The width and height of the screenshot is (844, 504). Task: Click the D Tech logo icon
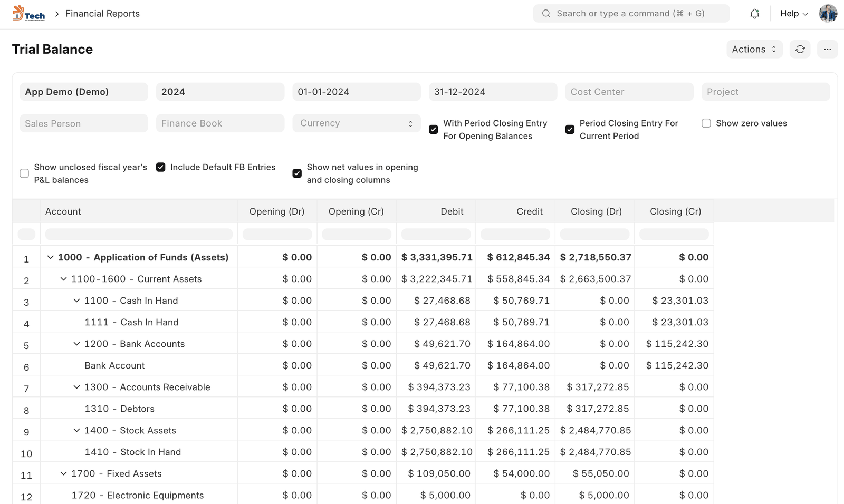(x=28, y=14)
